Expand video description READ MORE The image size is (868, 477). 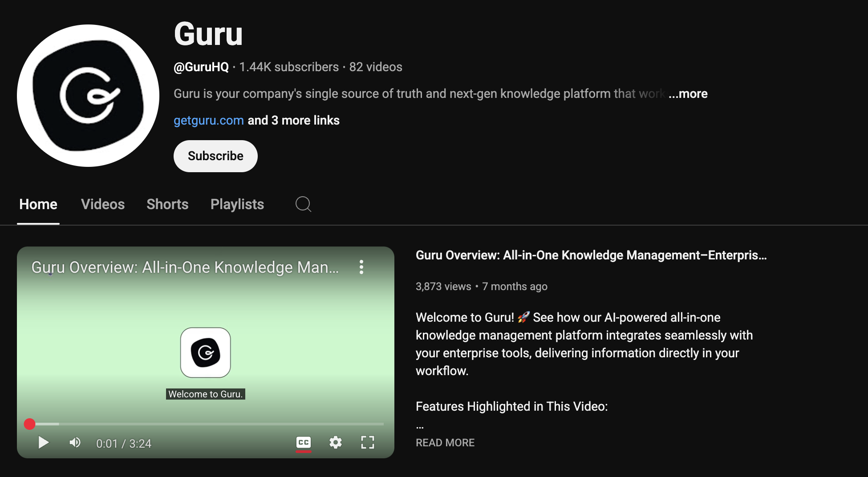coord(445,443)
